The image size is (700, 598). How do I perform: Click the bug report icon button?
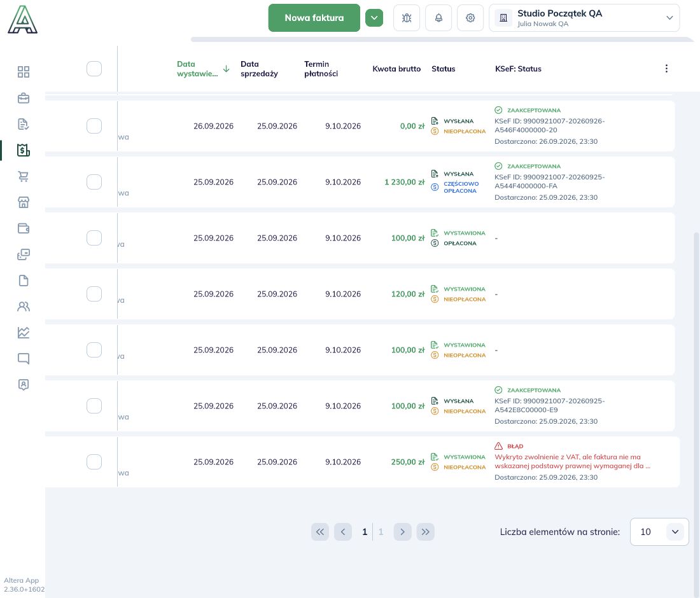[406, 18]
